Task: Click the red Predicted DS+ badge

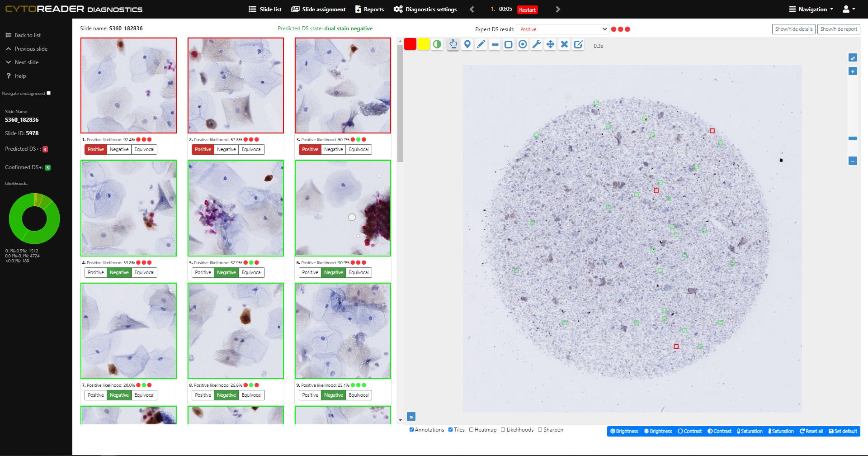Action: pyautogui.click(x=45, y=149)
